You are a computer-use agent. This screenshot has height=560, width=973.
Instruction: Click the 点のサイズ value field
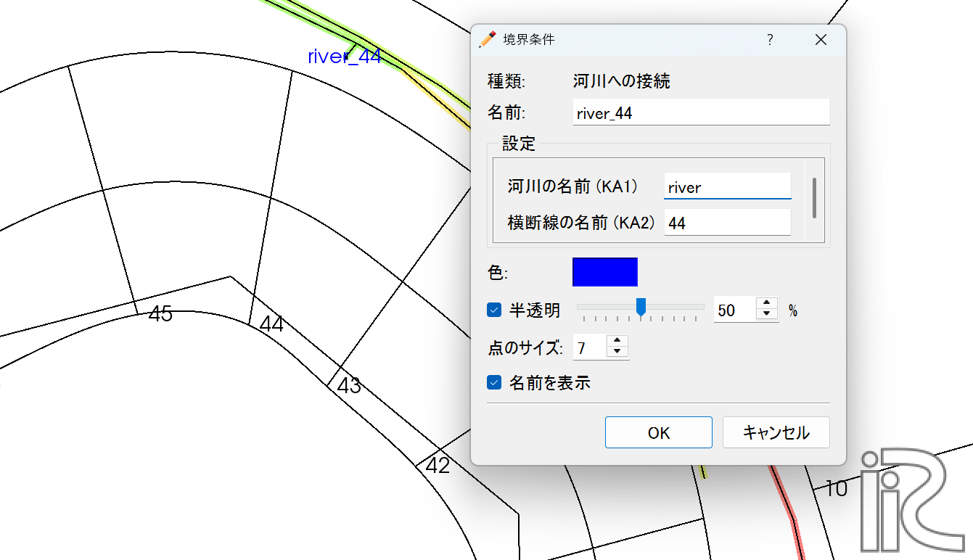[589, 347]
